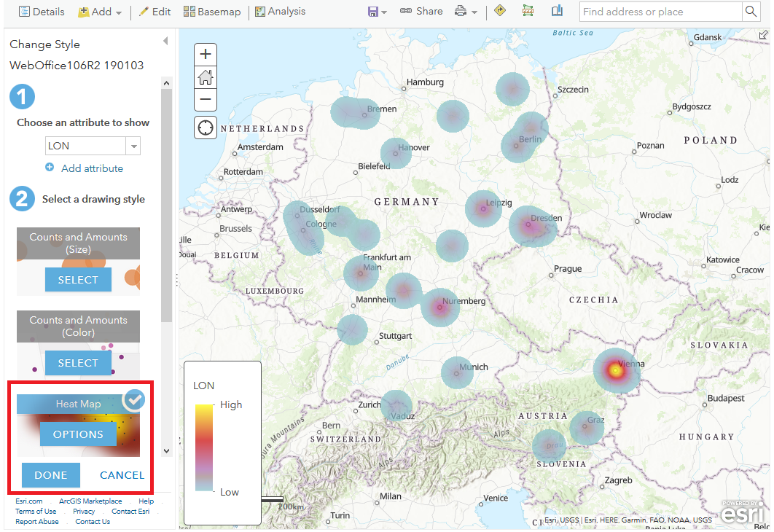Zoom in on the map
The image size is (774, 532).
tap(205, 54)
